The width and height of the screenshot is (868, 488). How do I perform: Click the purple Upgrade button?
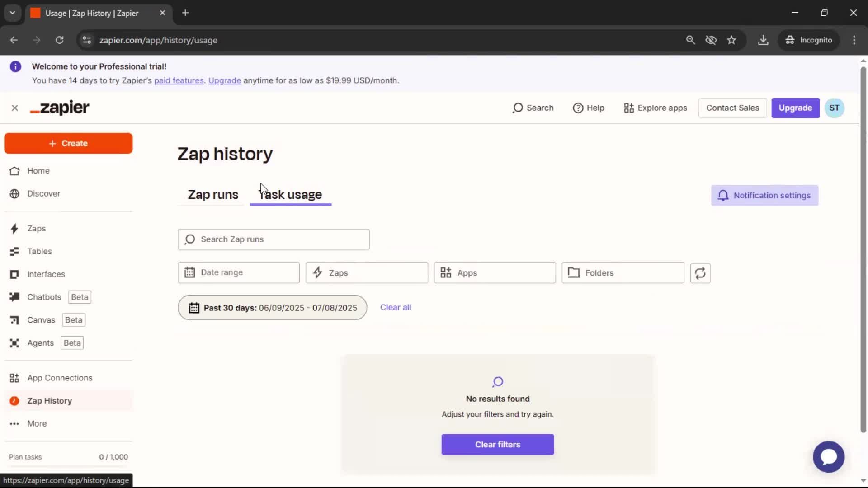pos(795,108)
